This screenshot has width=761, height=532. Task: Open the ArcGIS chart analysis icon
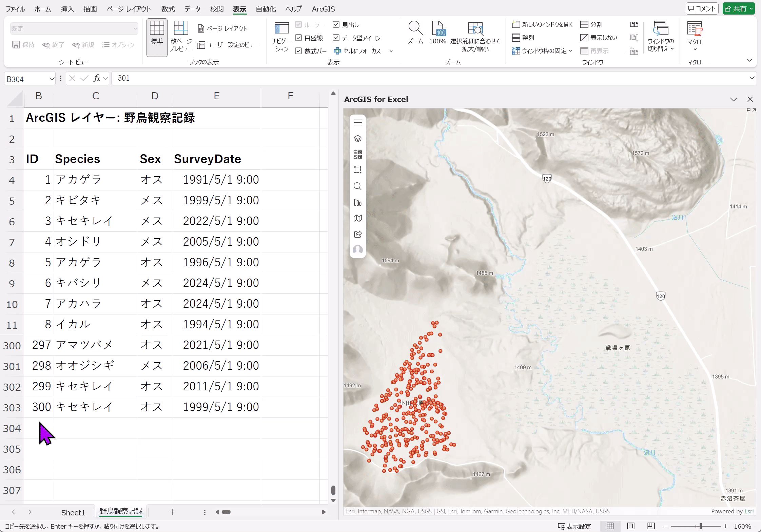pos(357,202)
